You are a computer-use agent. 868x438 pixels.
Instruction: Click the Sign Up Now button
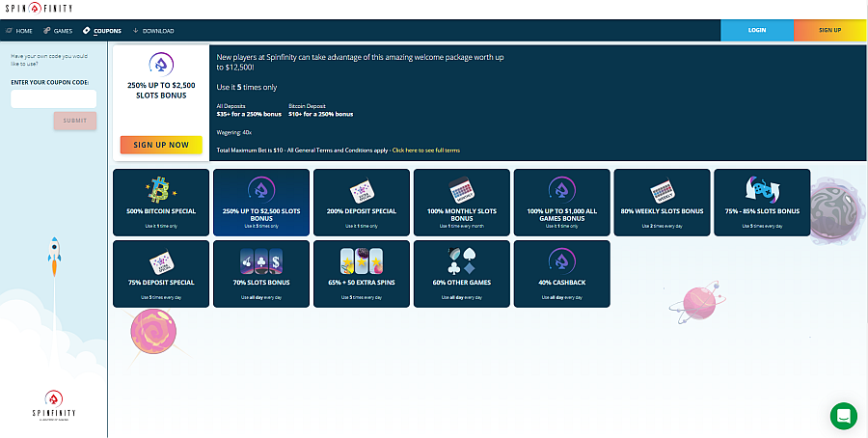[161, 145]
